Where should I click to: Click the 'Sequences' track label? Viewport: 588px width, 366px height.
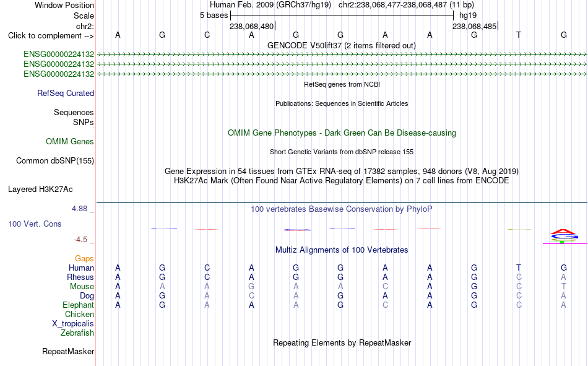(74, 112)
